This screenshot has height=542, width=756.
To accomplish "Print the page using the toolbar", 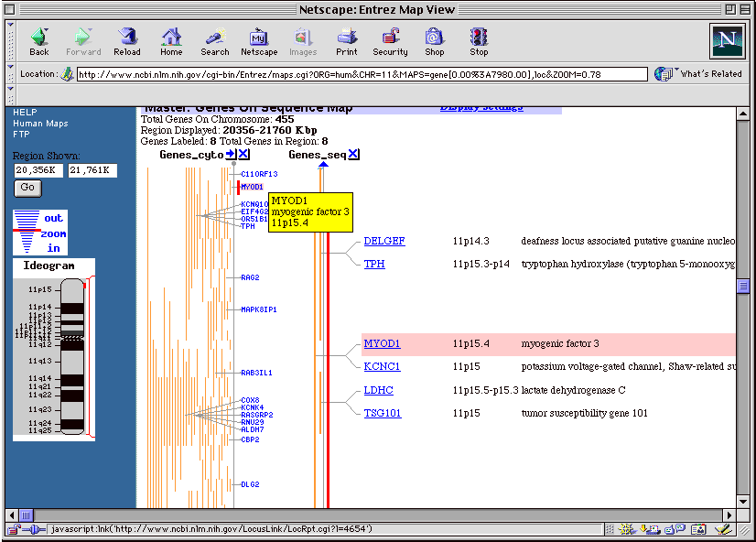I will (347, 42).
